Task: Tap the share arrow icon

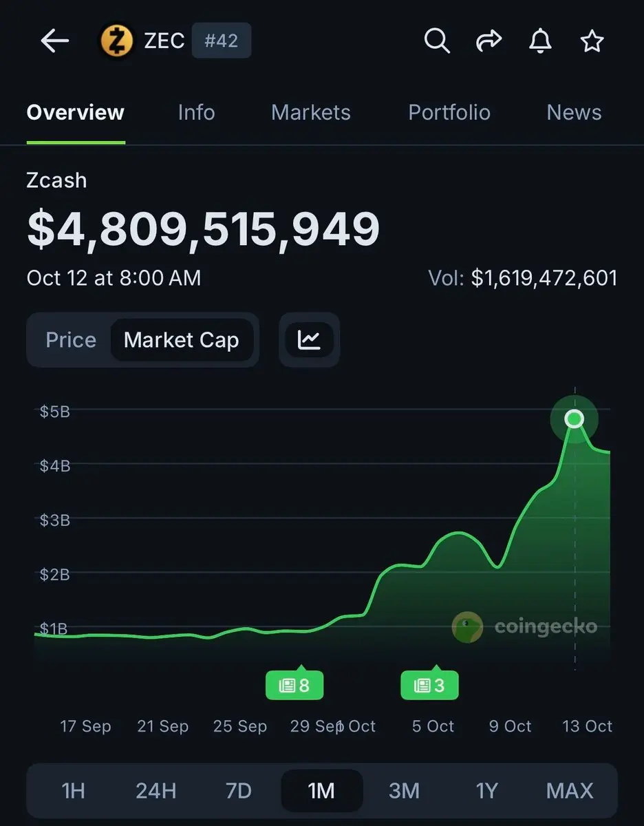Action: pyautogui.click(x=489, y=41)
